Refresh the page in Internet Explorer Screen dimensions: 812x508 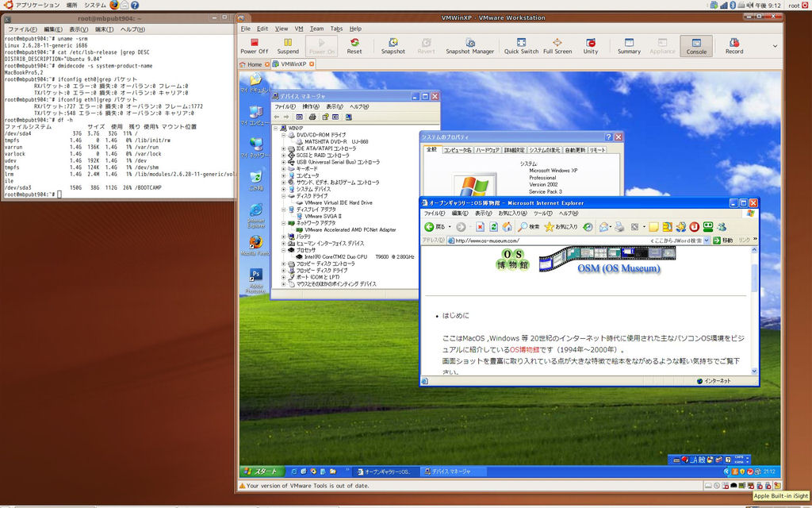tap(493, 227)
